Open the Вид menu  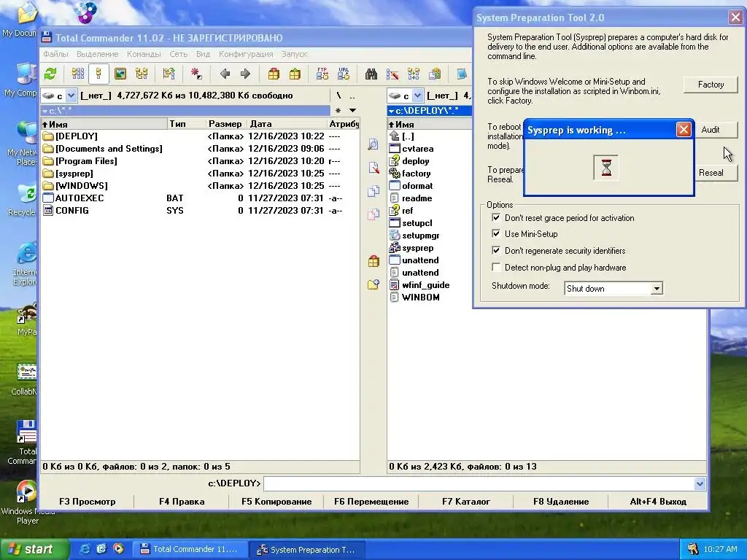click(x=203, y=54)
